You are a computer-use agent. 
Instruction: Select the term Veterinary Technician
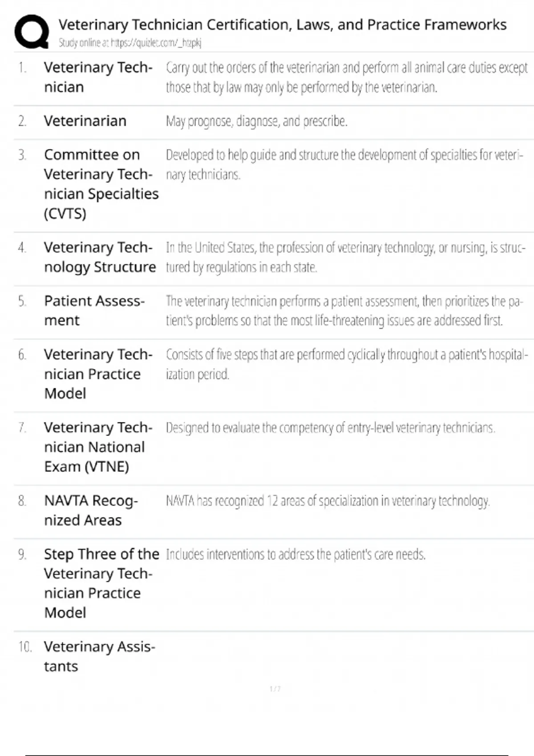click(x=98, y=77)
